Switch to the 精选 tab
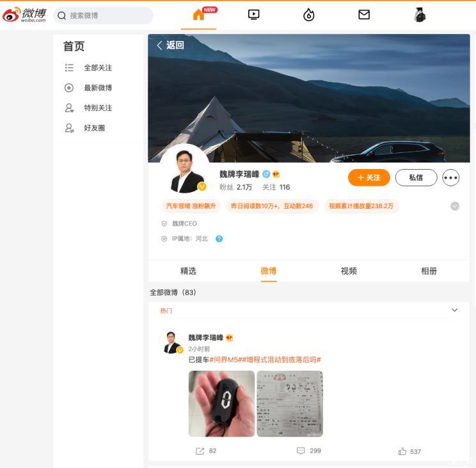Image resolution: width=476 pixels, height=468 pixels. click(188, 271)
